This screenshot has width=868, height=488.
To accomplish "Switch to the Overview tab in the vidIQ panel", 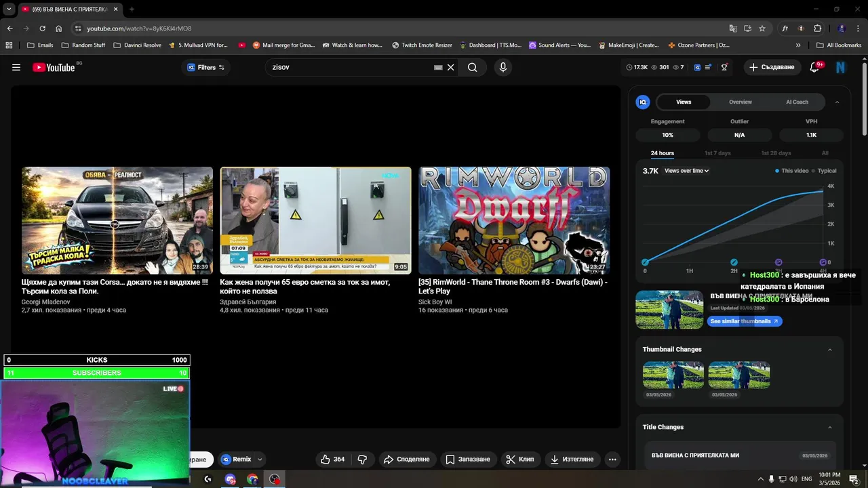I will point(741,102).
